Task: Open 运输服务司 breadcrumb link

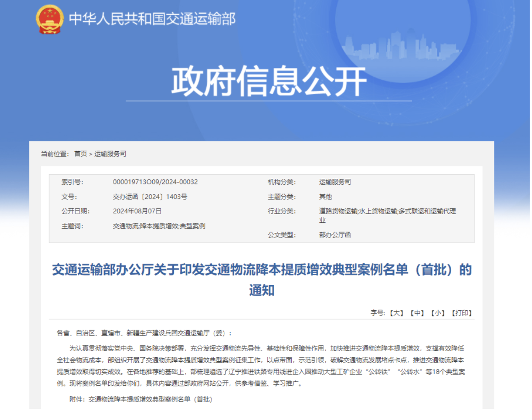Action: 110,154
